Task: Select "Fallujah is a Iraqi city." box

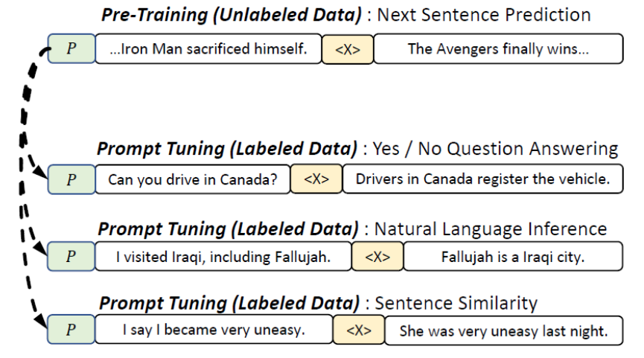Action: tap(513, 256)
